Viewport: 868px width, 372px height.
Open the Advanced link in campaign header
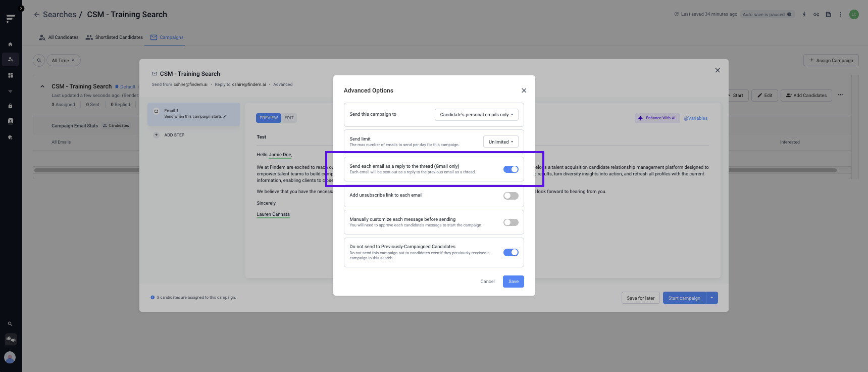coord(283,84)
